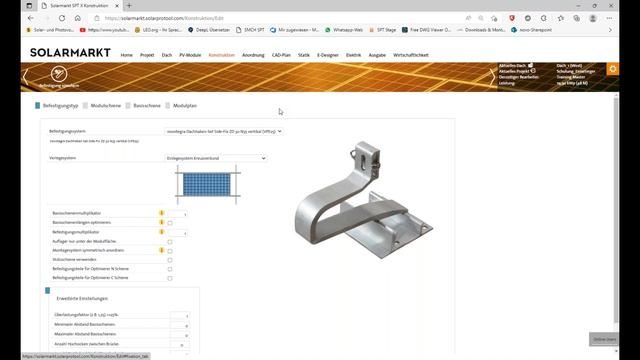Image resolution: width=640 pixels, height=360 pixels.
Task: Open the YouTube bookmark
Action: tap(104, 30)
